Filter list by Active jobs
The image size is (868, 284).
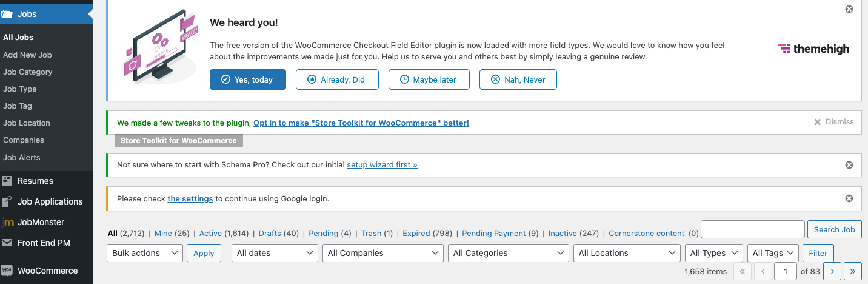pyautogui.click(x=210, y=233)
